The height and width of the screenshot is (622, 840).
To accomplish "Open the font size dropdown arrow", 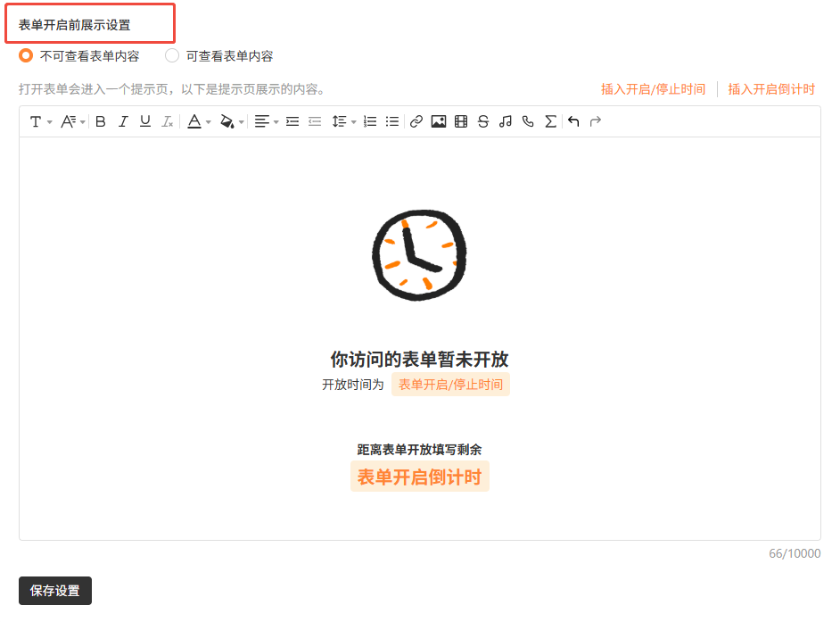I will tap(83, 122).
